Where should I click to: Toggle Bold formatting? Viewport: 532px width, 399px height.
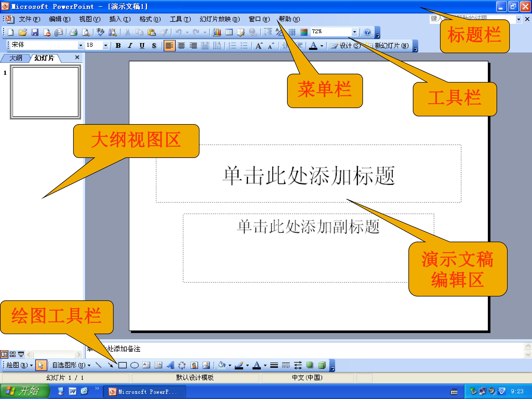(x=118, y=45)
